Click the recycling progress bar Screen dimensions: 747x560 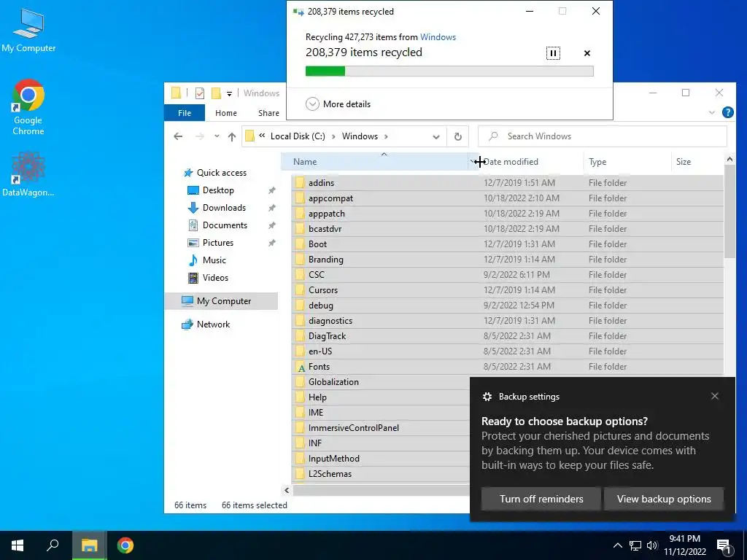tap(449, 71)
